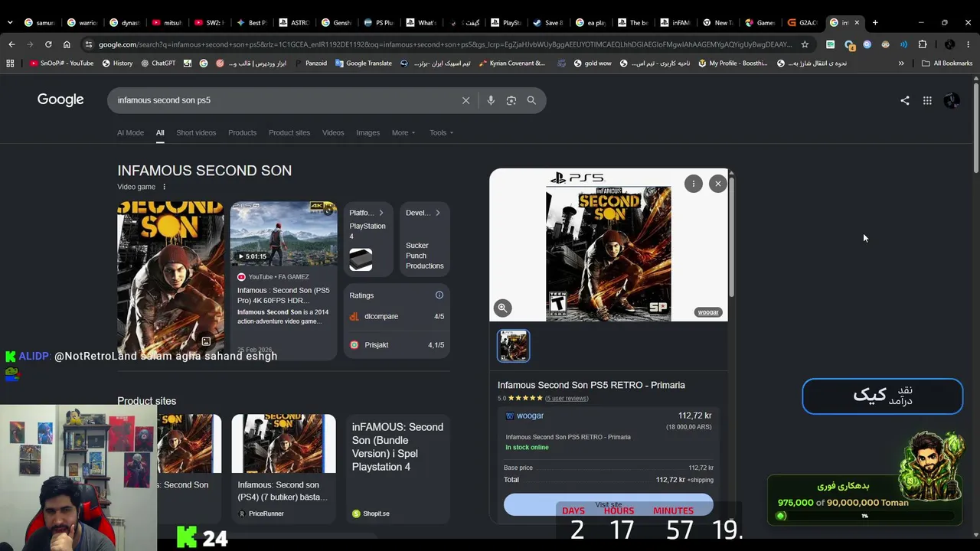Switch to the Videos tab

click(333, 132)
